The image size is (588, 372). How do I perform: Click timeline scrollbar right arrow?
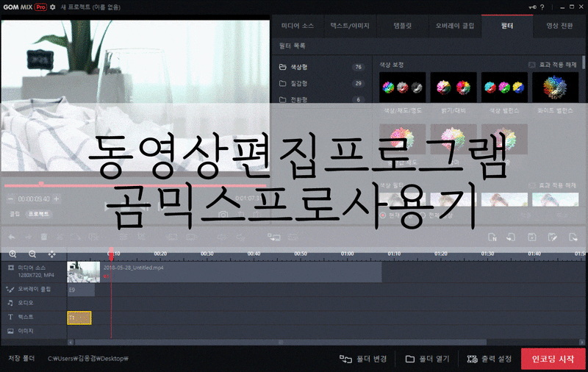(581, 342)
